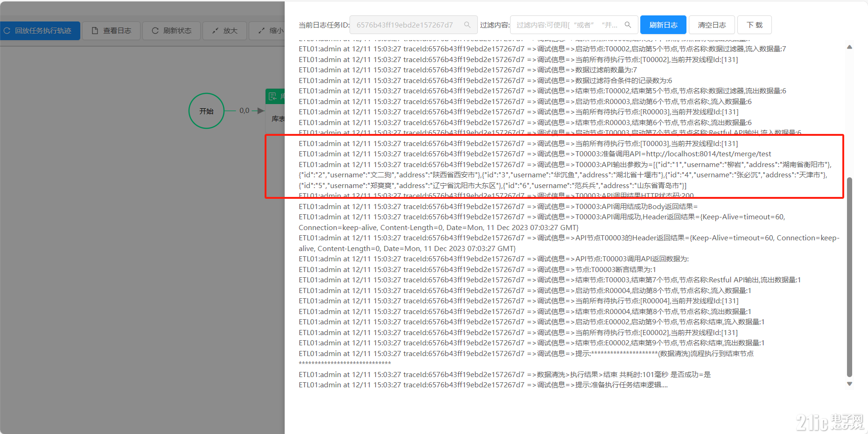
Task: Click the replay icon on 回放任务执行轨迹
Action: tap(7, 31)
